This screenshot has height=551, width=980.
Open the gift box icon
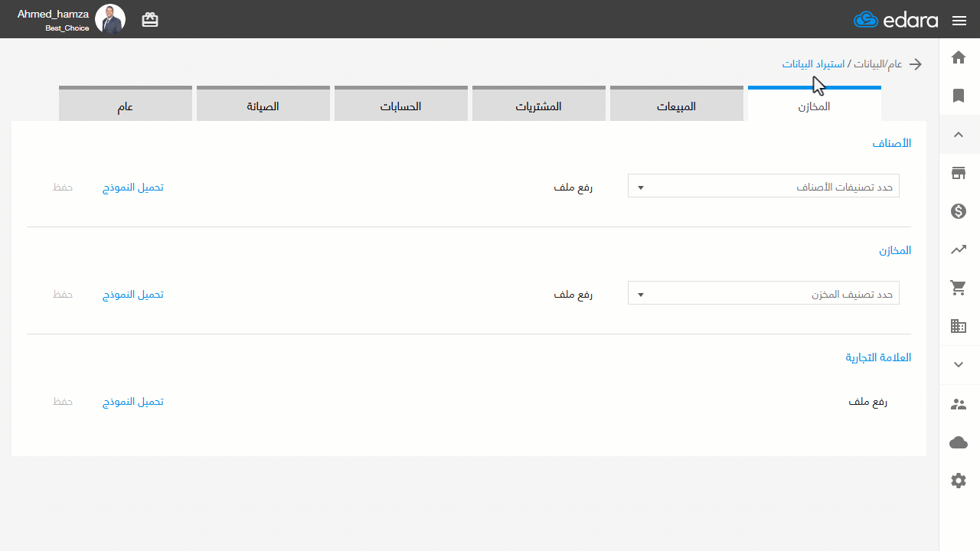[x=150, y=20]
